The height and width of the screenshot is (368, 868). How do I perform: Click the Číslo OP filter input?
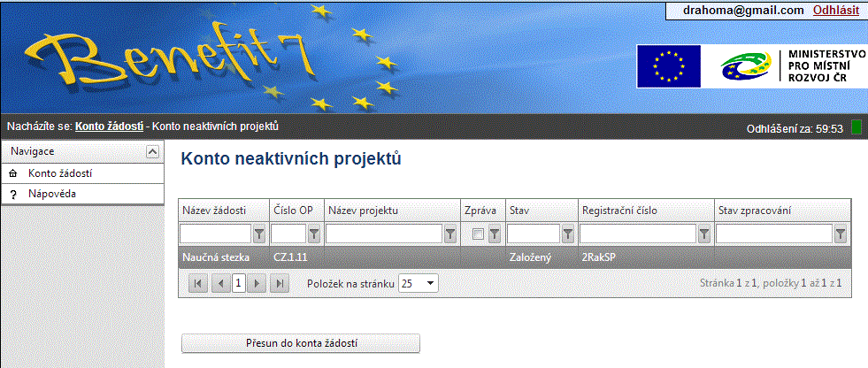click(x=288, y=234)
